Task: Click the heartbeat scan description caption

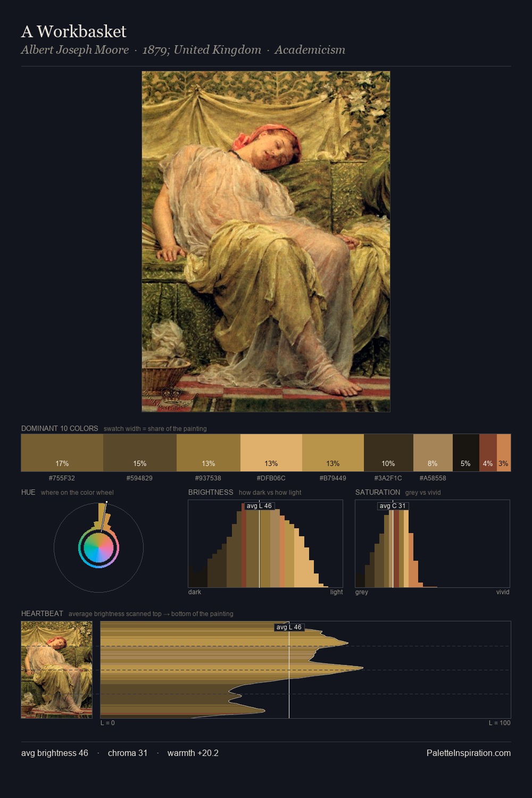Action: click(x=151, y=613)
